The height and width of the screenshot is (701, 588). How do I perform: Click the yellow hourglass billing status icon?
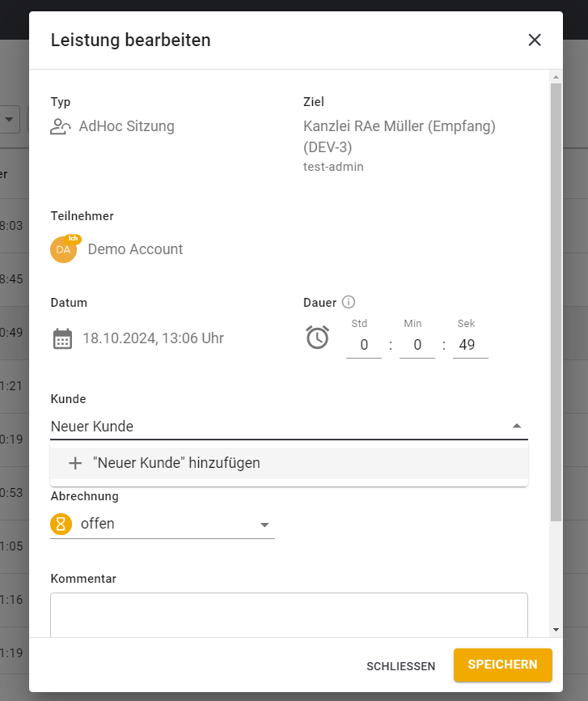61,524
